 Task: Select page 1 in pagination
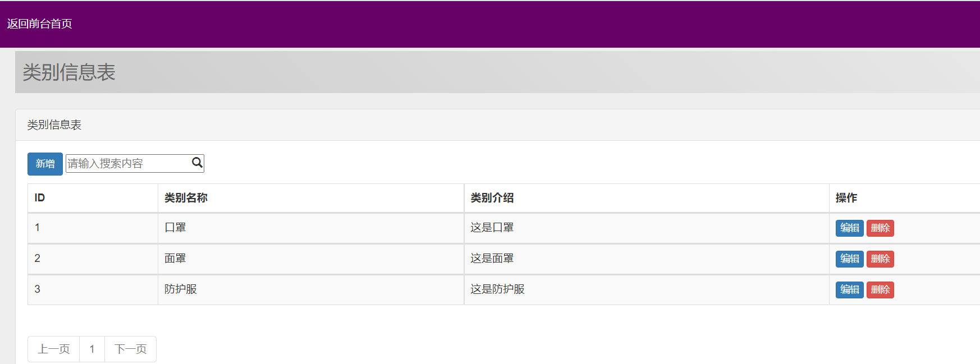pyautogui.click(x=92, y=349)
